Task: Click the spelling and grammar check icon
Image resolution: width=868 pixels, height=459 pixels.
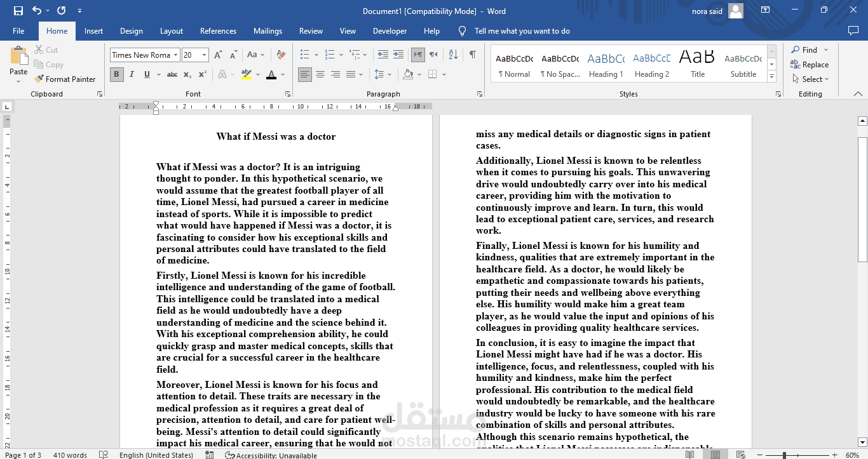Action: (x=104, y=455)
